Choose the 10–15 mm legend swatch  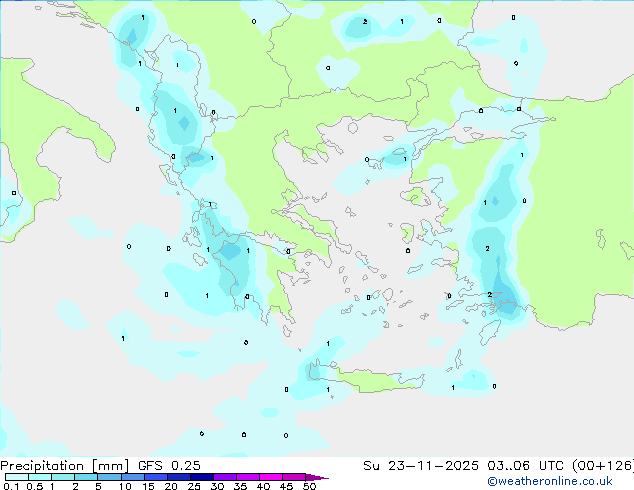132,477
